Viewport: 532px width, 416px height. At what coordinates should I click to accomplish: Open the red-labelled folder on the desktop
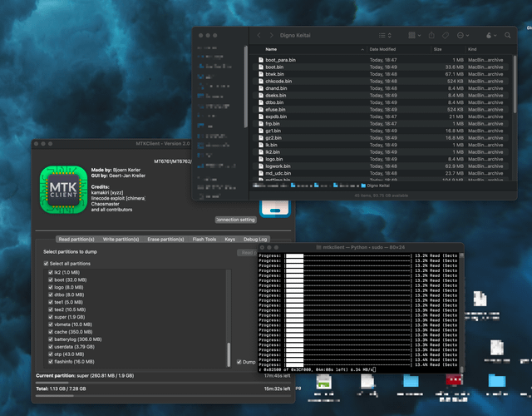click(454, 379)
